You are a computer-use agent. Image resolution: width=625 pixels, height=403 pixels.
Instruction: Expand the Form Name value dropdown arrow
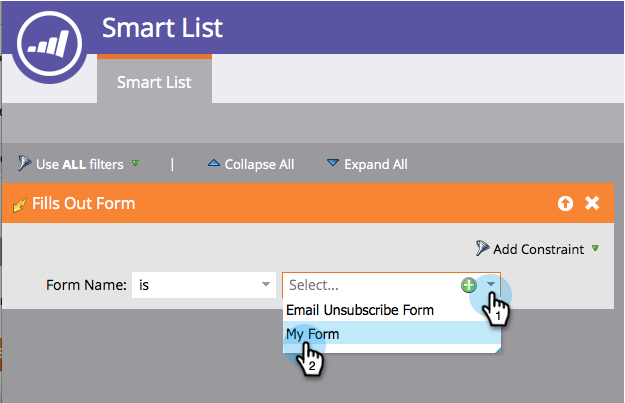pyautogui.click(x=490, y=285)
